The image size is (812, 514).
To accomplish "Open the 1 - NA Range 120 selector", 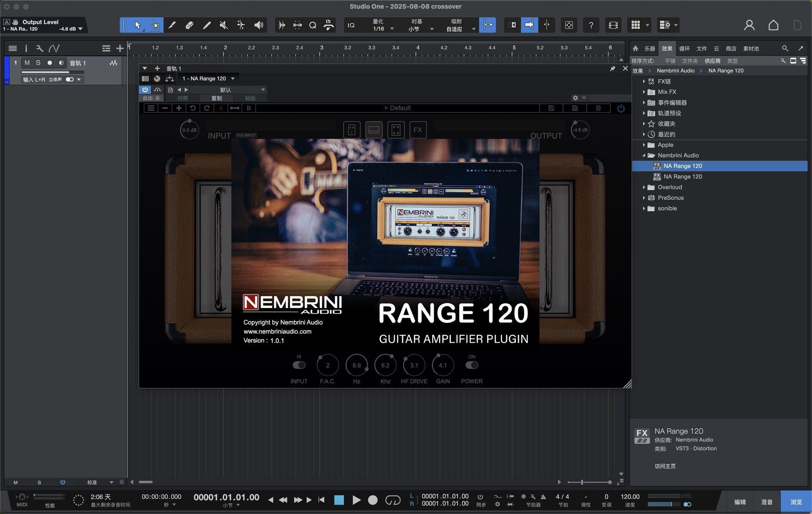I will (208, 79).
